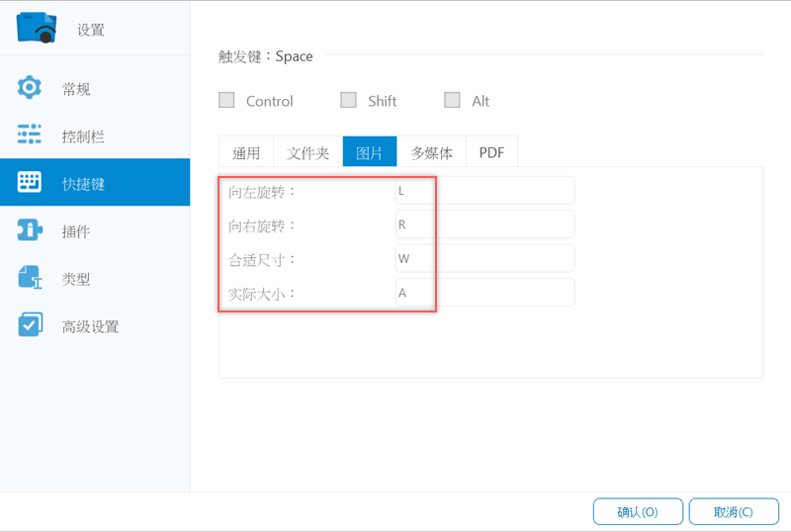Click the sliders icon for 控制栏
The width and height of the screenshot is (791, 532).
31,135
